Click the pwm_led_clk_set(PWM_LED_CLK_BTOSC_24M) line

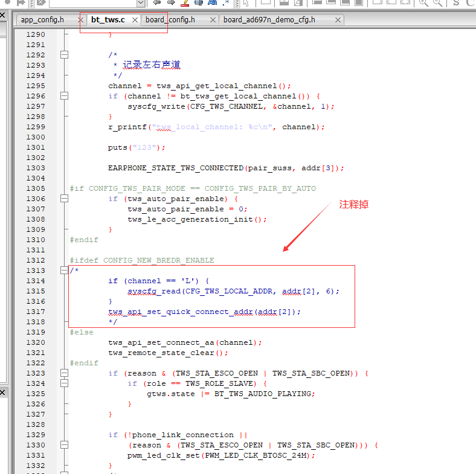(221, 455)
